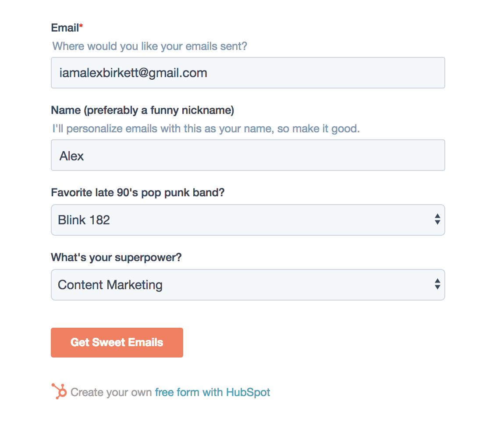Click the "I'll personalize emails" help text
Image resolution: width=504 pixels, height=432 pixels.
point(206,129)
